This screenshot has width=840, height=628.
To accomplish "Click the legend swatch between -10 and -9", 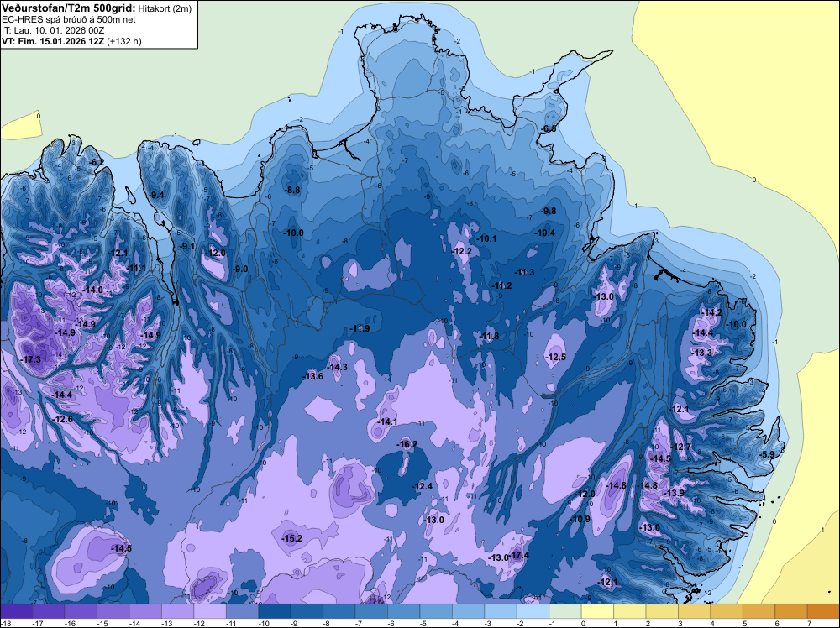I will pos(275,611).
